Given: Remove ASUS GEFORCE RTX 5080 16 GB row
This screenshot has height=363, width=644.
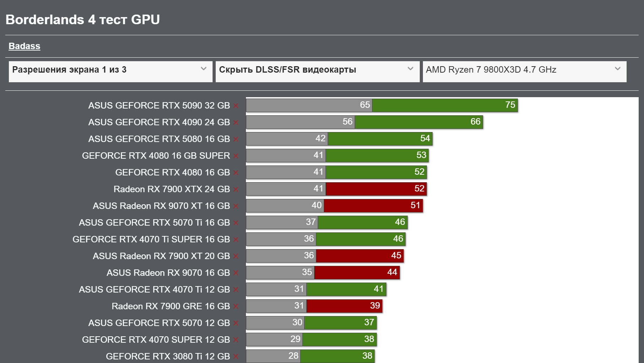Looking at the screenshot, I should (236, 139).
